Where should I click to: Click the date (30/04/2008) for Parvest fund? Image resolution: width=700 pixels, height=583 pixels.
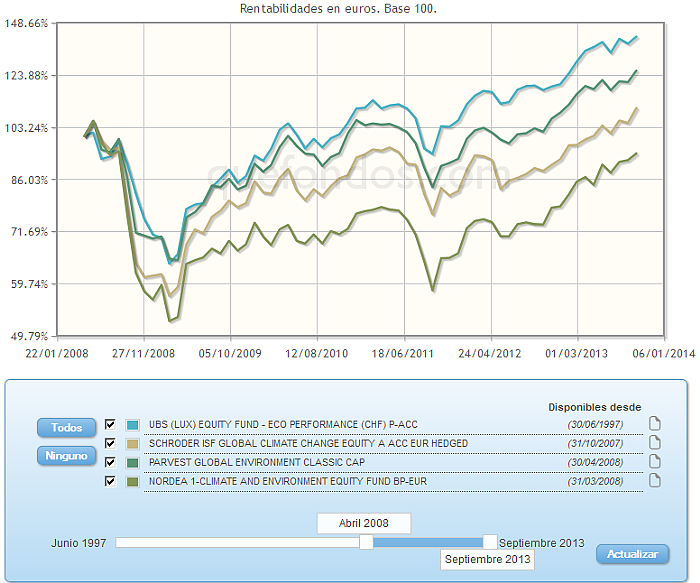coord(595,462)
